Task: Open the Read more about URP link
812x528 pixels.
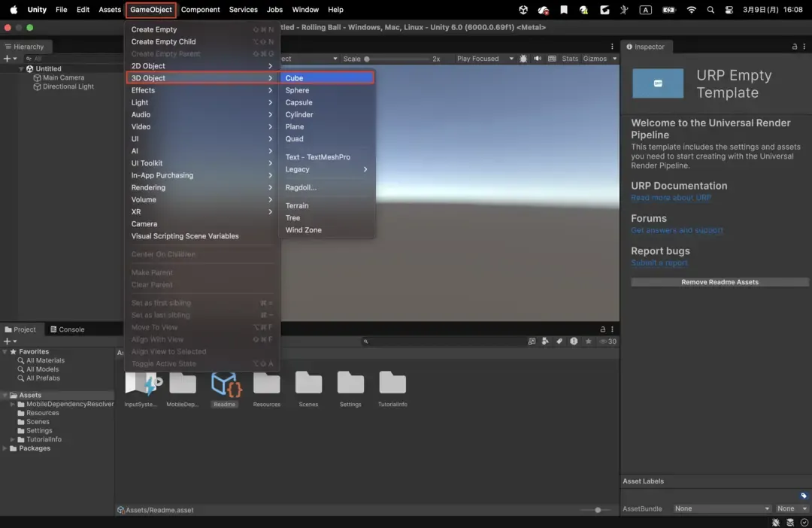Action: pyautogui.click(x=671, y=198)
